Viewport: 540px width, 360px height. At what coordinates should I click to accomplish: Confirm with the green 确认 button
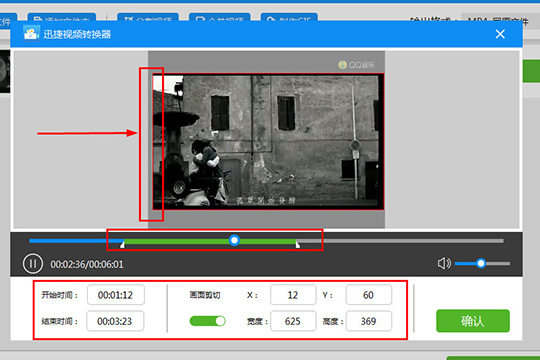(473, 321)
